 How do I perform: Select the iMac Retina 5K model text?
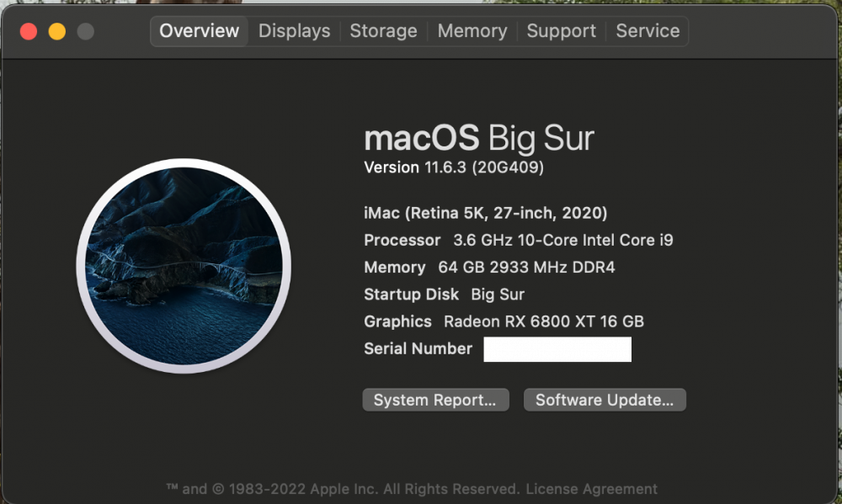(486, 213)
